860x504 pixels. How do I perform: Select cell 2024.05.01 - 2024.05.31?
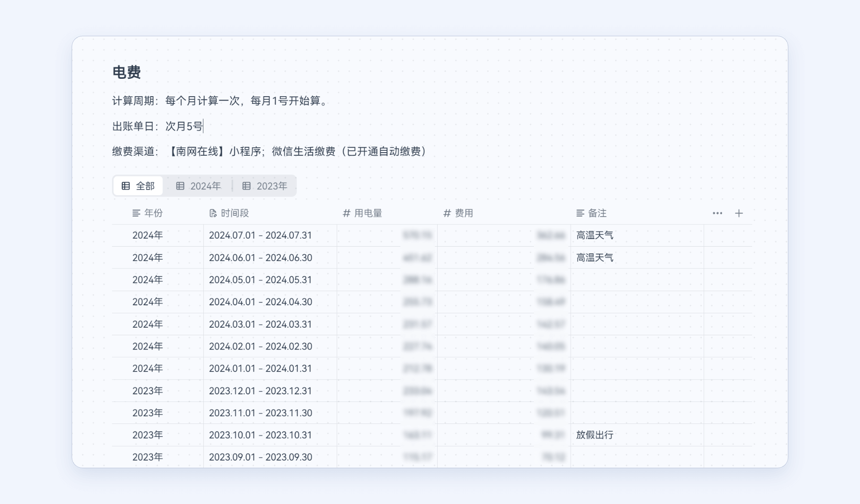tap(270, 280)
